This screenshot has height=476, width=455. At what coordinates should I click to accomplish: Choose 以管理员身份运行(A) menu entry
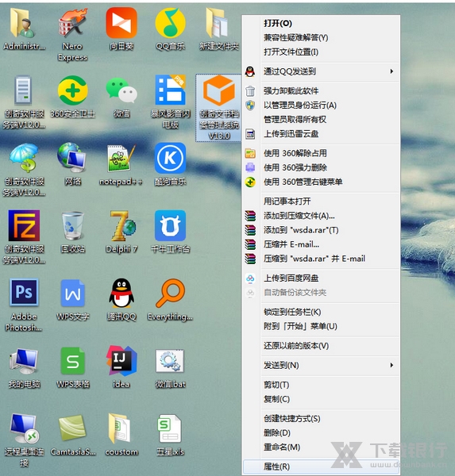point(321,105)
